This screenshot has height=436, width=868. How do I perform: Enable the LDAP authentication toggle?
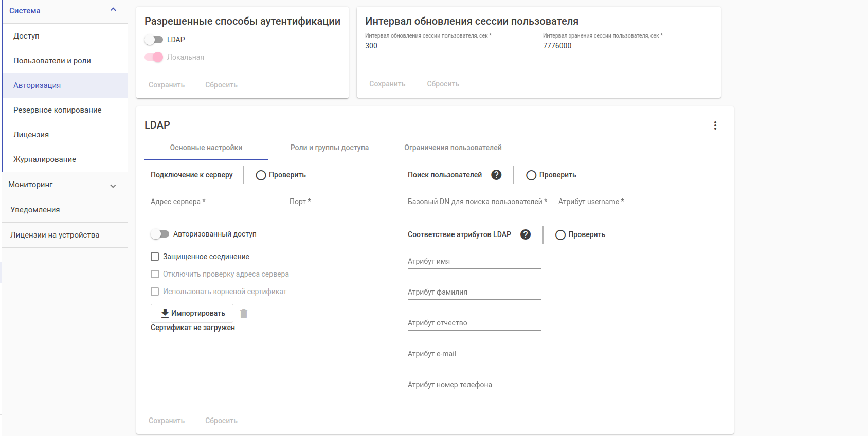(154, 40)
